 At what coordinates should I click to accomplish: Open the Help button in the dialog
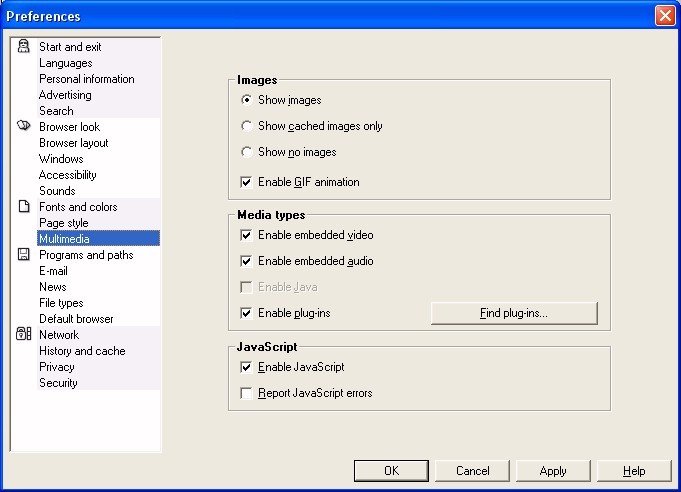click(x=634, y=471)
